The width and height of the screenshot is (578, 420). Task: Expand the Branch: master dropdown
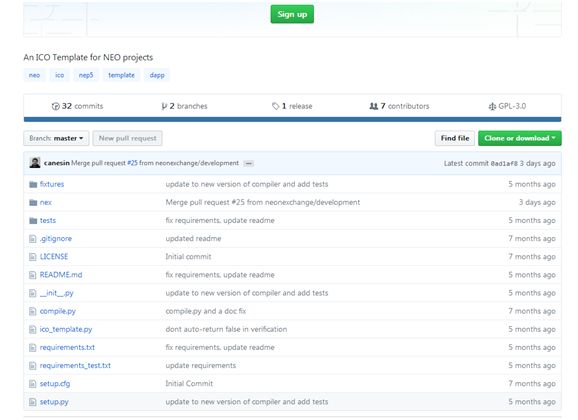point(56,138)
